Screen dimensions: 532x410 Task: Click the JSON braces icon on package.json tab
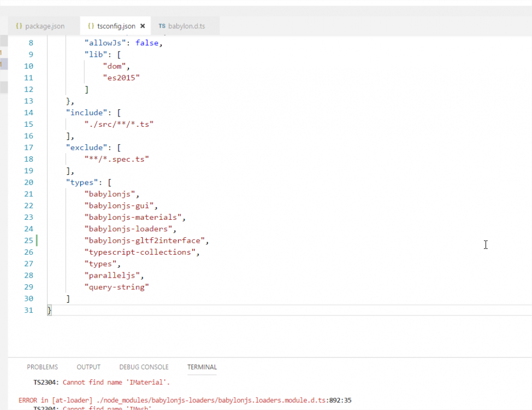(x=19, y=26)
